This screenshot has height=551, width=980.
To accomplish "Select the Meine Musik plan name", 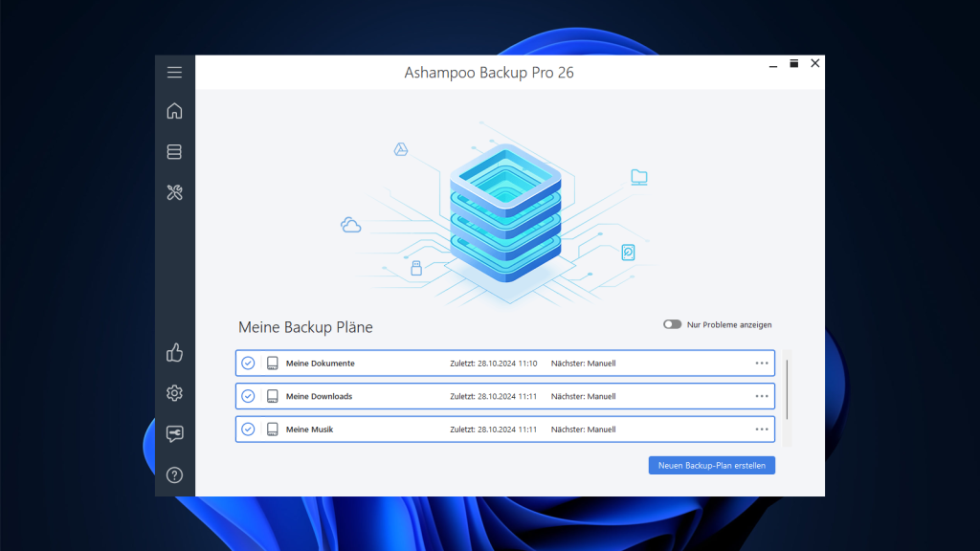I will click(309, 430).
